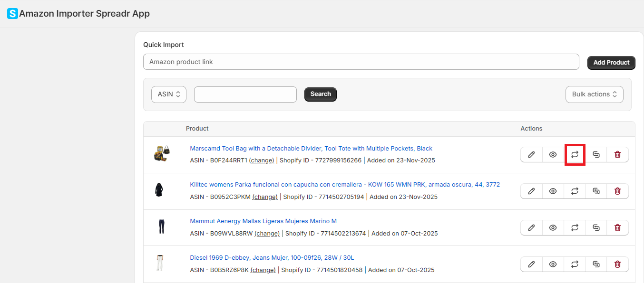The width and height of the screenshot is (644, 283).
Task: Edit the Marscamd Tool Bag product
Action: 532,154
